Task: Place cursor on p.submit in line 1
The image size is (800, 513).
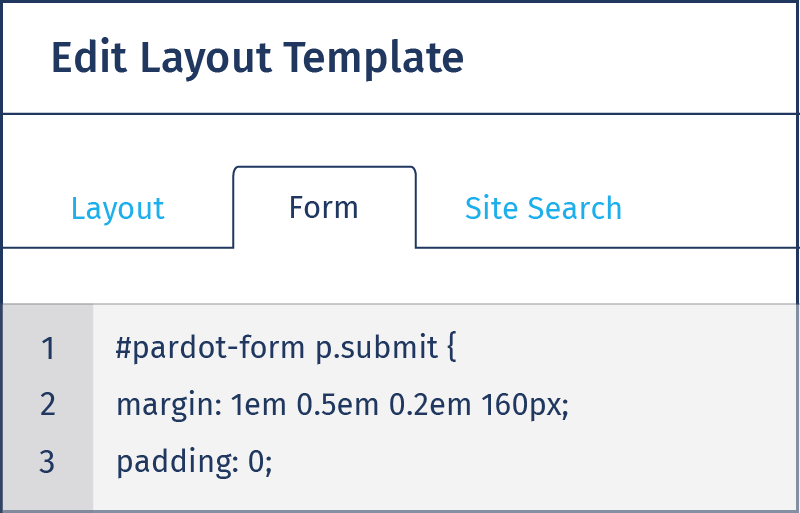Action: coord(377,348)
